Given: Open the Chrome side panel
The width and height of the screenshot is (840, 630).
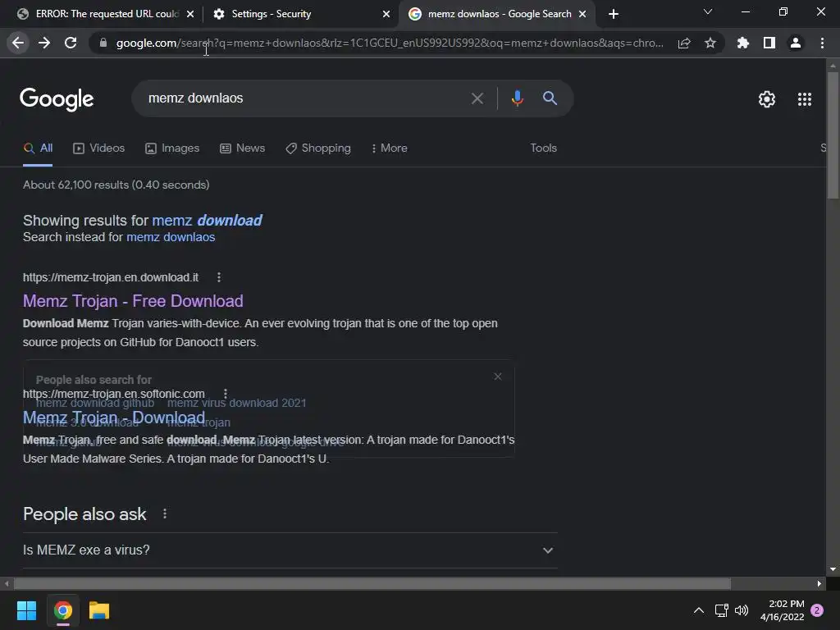Looking at the screenshot, I should 769,43.
